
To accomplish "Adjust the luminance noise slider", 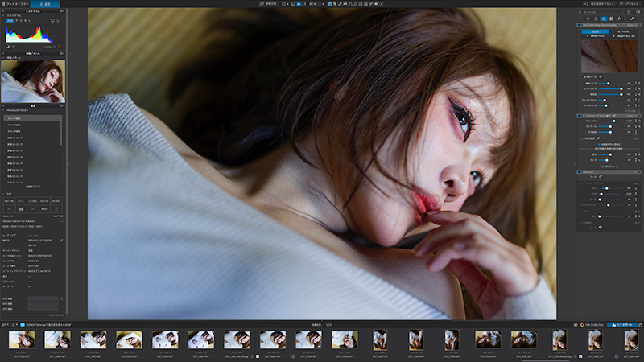I will click(x=610, y=84).
